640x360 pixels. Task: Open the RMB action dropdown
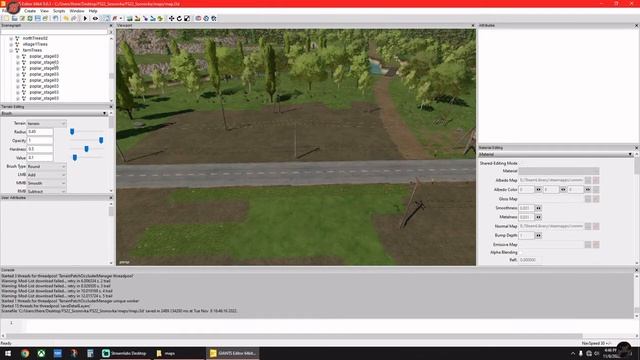point(46,191)
